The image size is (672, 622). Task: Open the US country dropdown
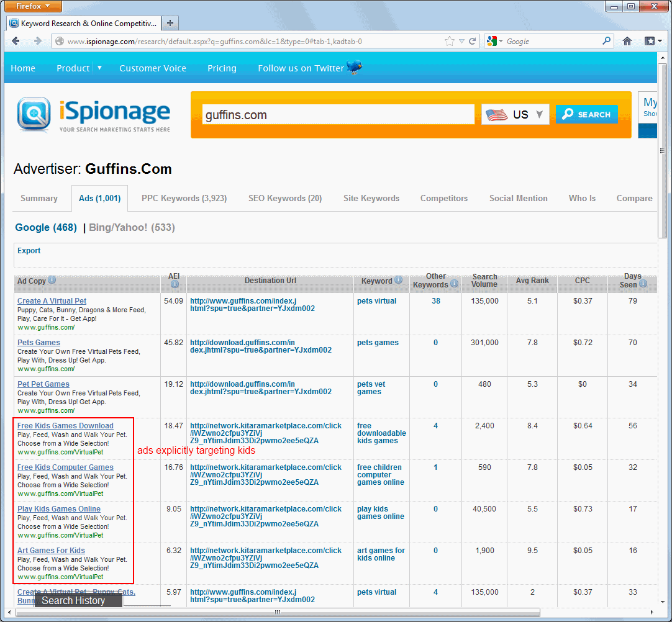point(515,114)
